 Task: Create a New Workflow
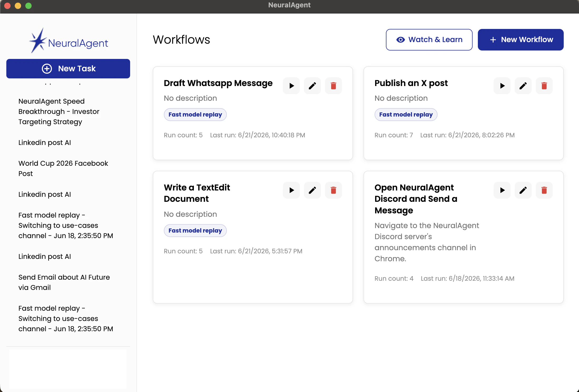[x=521, y=40]
